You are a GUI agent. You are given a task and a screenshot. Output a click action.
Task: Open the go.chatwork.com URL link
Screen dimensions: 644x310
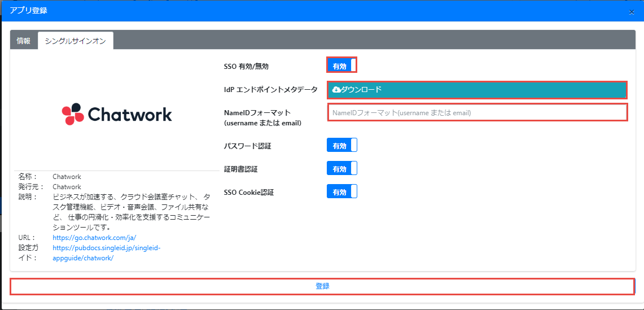pos(94,238)
